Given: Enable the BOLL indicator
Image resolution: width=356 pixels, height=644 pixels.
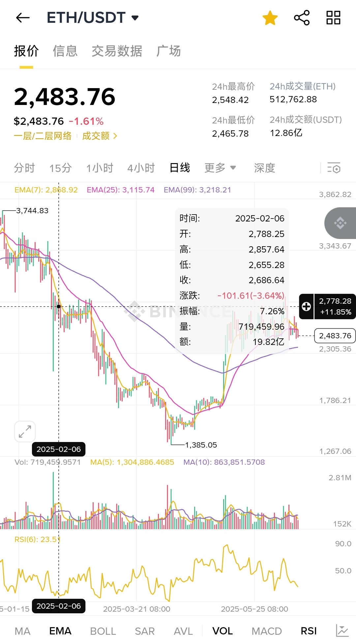Looking at the screenshot, I should tap(103, 631).
